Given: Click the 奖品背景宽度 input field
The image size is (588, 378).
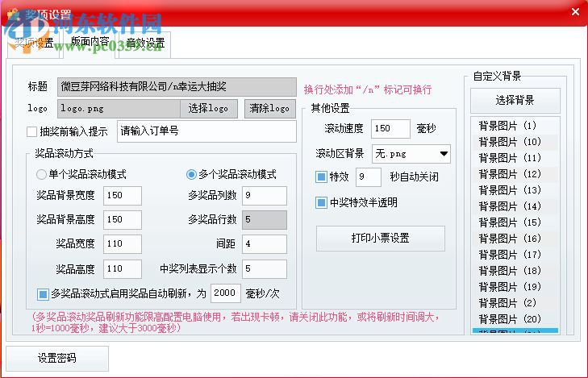Looking at the screenshot, I should click(123, 196).
